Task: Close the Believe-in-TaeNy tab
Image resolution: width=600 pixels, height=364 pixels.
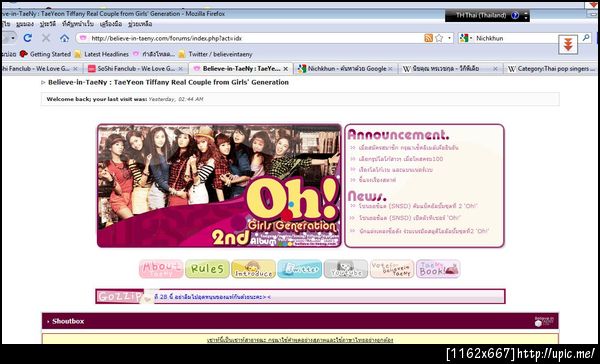Action: point(285,69)
